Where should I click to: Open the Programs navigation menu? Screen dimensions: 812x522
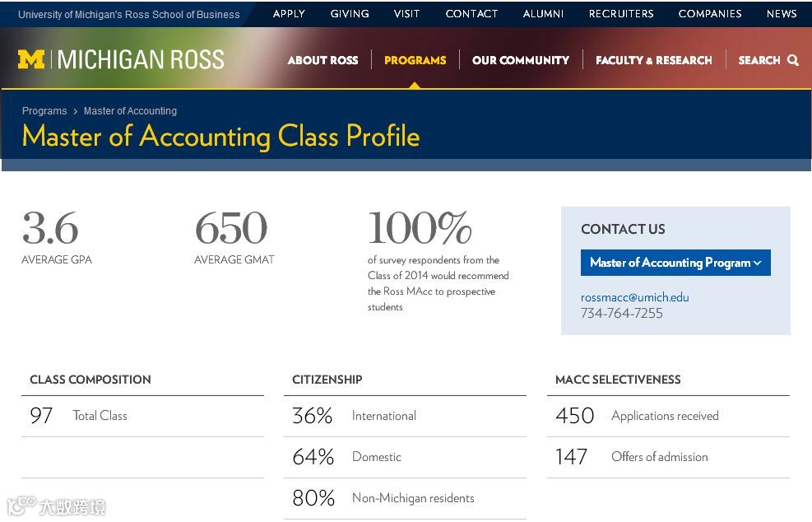(x=415, y=60)
